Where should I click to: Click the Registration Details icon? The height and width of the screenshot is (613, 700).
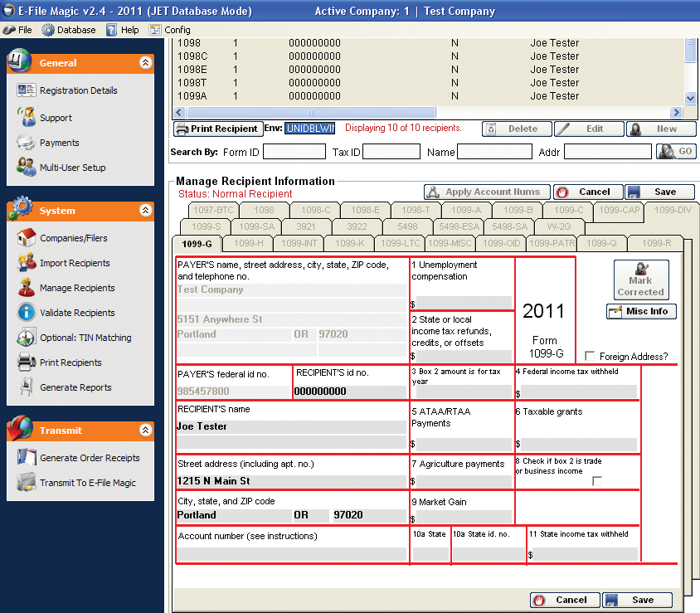click(x=26, y=90)
